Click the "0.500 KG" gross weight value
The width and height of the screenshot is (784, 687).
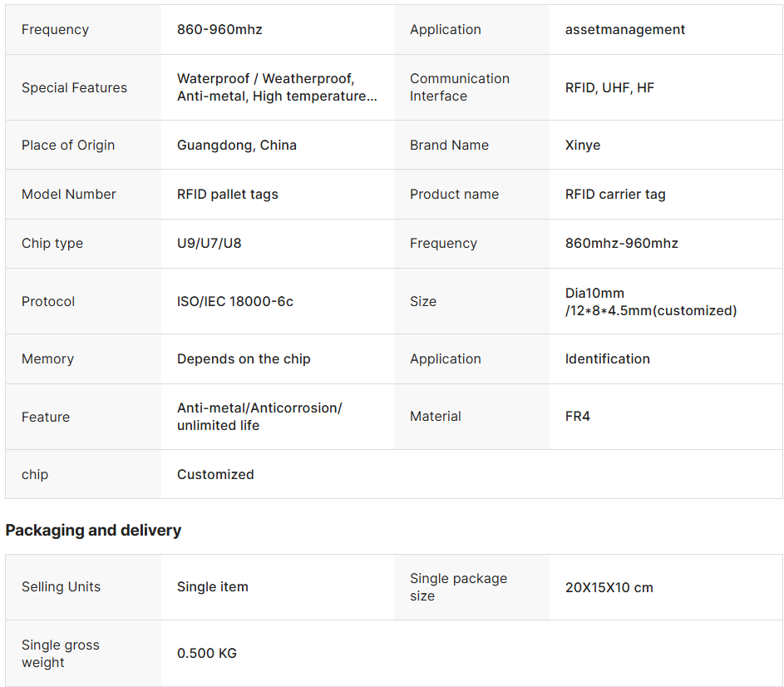[207, 653]
